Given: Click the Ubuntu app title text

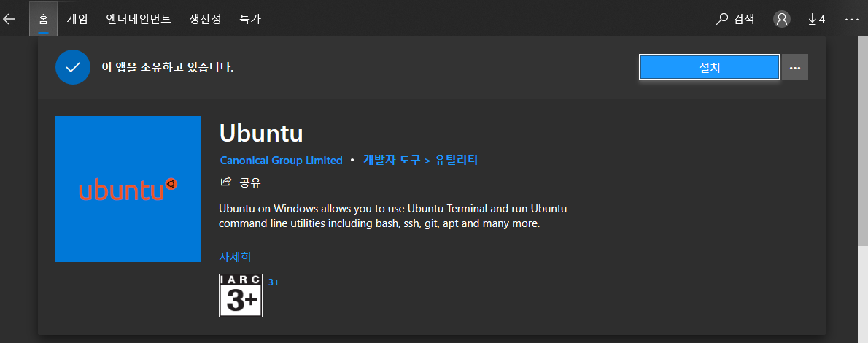Looking at the screenshot, I should pos(261,133).
